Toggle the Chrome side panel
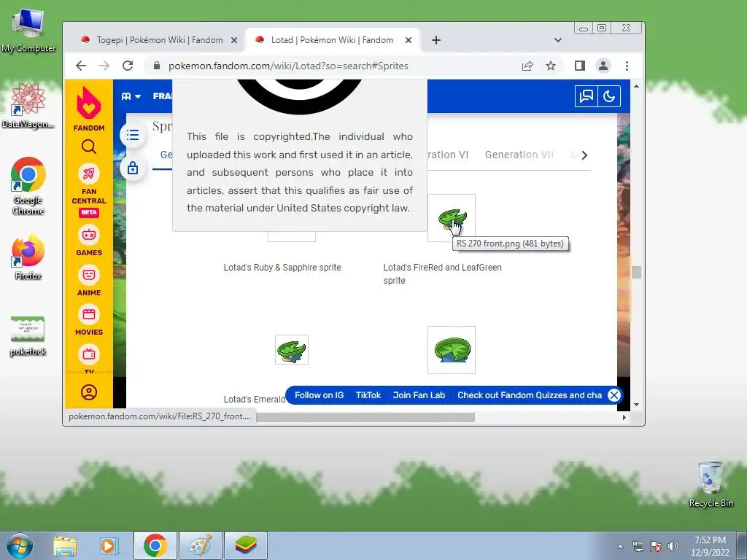 (x=579, y=66)
